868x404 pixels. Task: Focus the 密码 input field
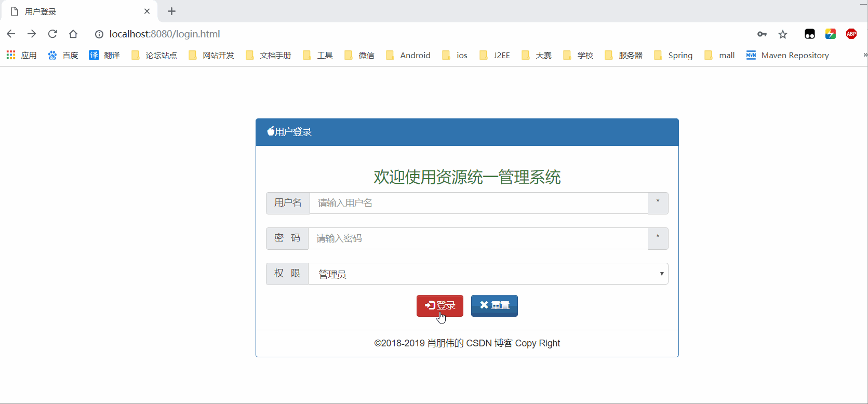(x=478, y=238)
